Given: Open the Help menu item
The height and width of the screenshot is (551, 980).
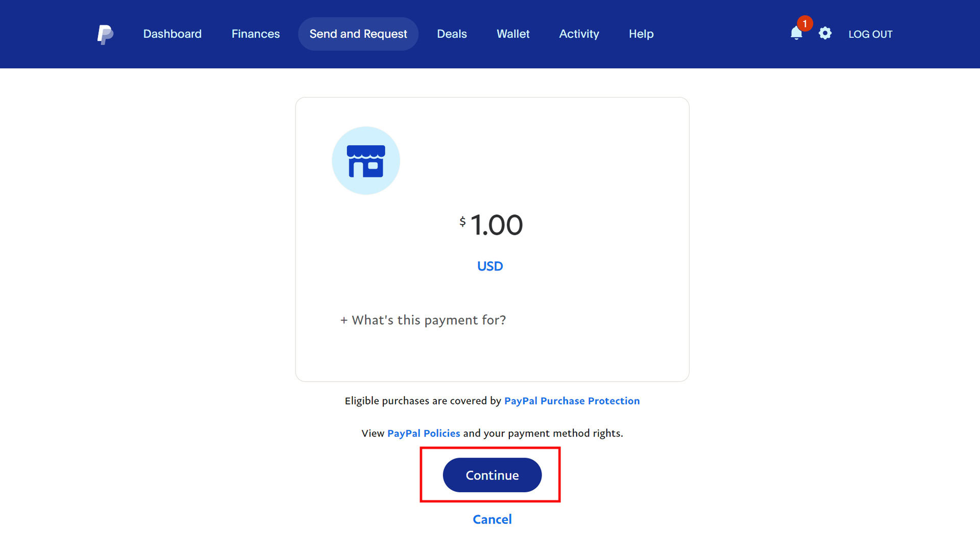Looking at the screenshot, I should [x=641, y=34].
